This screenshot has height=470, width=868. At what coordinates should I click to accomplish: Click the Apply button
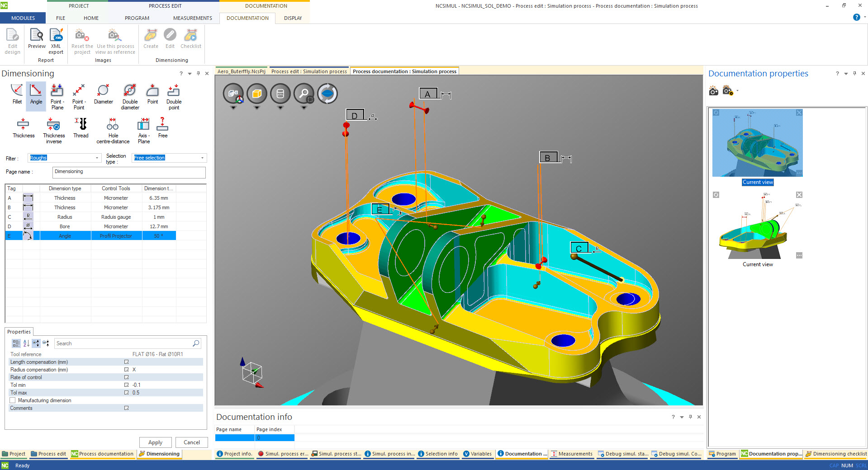(x=155, y=442)
